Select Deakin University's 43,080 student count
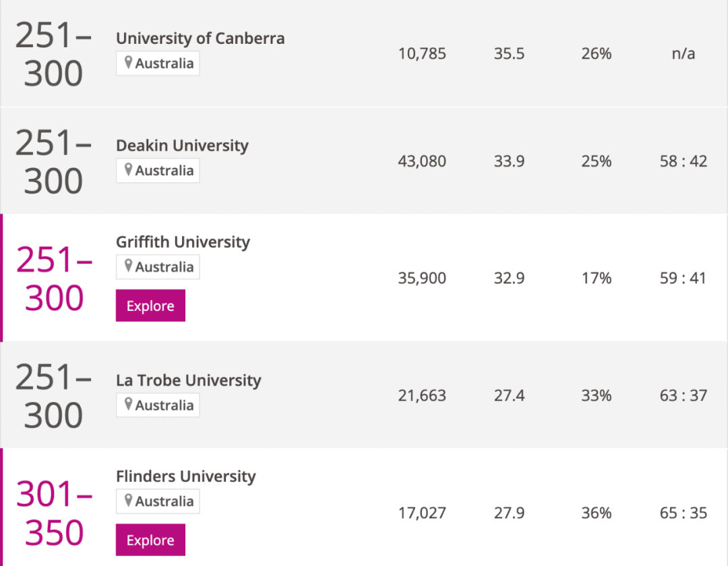728x566 pixels. pyautogui.click(x=422, y=161)
